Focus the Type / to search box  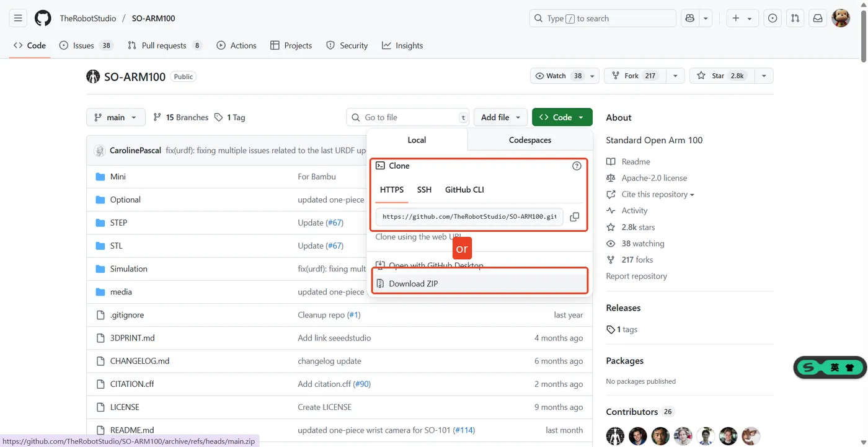(x=603, y=18)
